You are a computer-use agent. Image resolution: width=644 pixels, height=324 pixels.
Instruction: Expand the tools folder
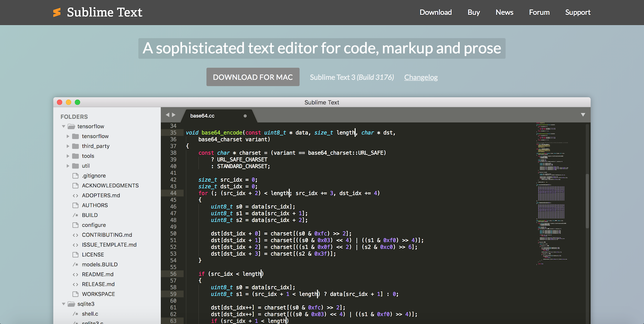click(68, 156)
